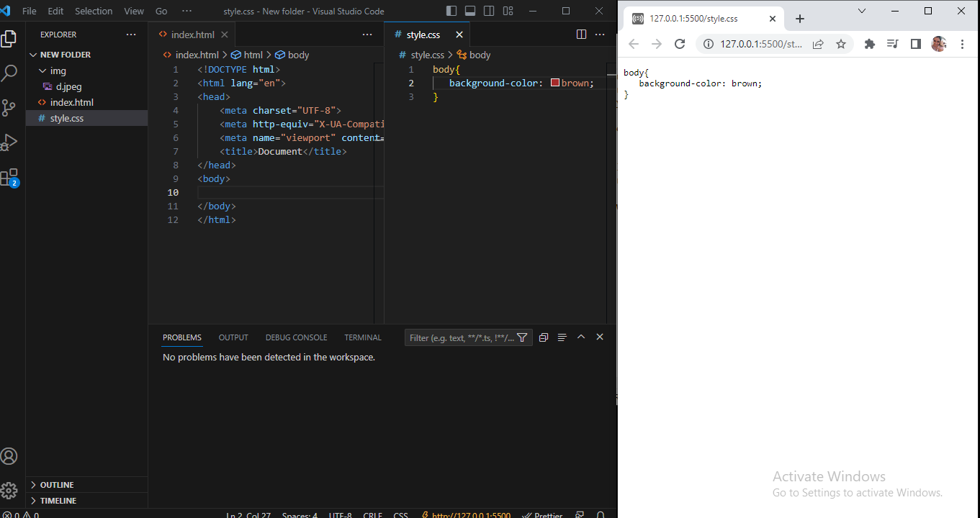The image size is (980, 518).
Task: Toggle Problems view as table or tree
Action: tap(562, 337)
